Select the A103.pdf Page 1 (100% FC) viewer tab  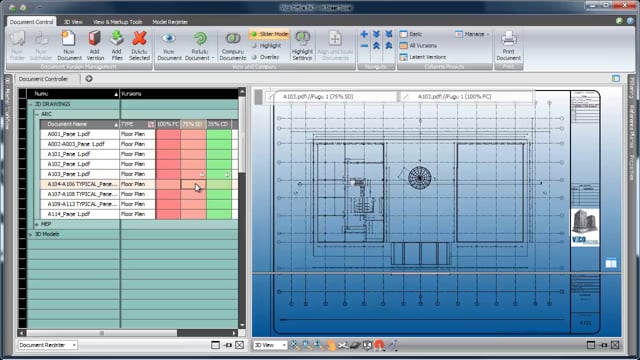(466, 97)
